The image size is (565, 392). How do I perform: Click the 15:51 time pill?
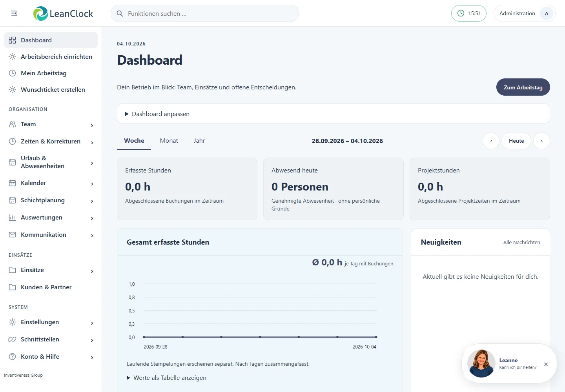(x=469, y=13)
